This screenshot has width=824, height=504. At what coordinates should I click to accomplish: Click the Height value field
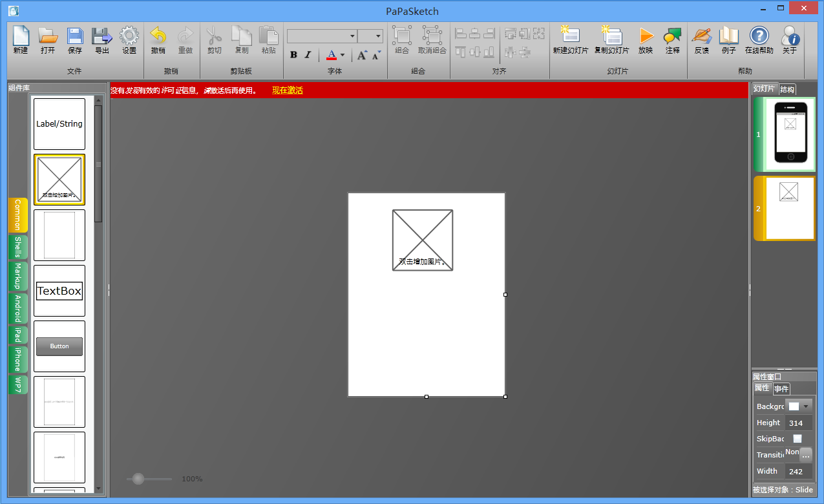click(x=799, y=423)
